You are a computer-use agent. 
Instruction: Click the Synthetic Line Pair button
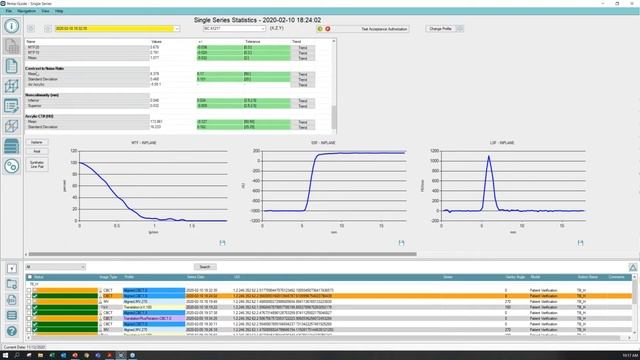click(x=37, y=164)
